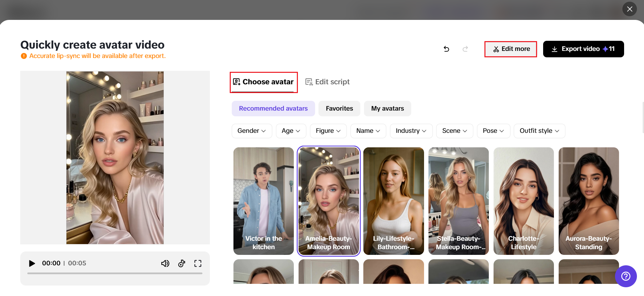Expand the Industry filter dropdown
Image resolution: width=644 pixels, height=296 pixels.
click(411, 131)
